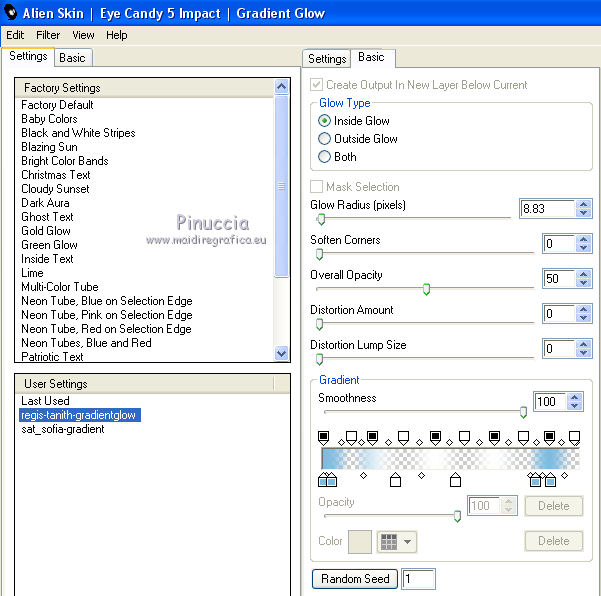
Task: Click the Overall Opacity slider handle
Action: click(x=426, y=289)
